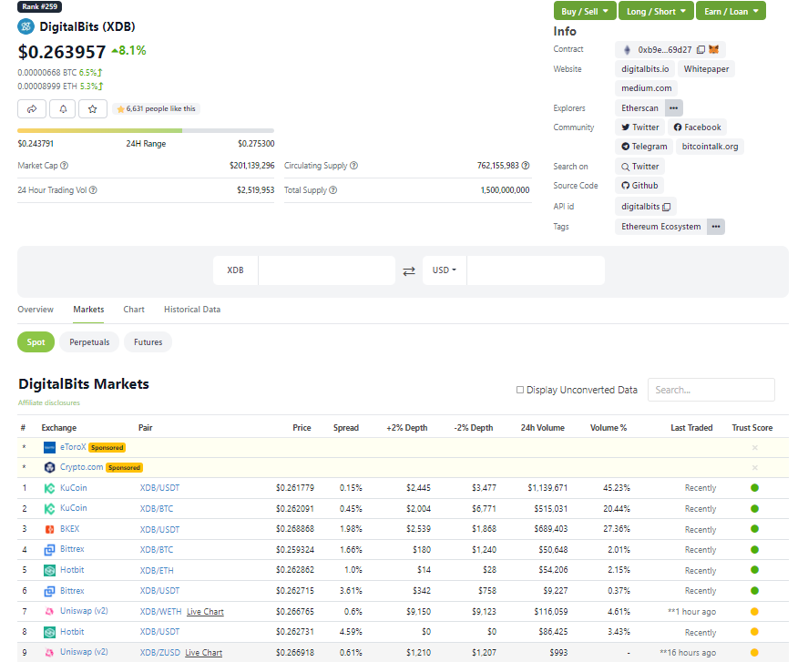Copy API id digitalbits via copy icon
This screenshot has width=808, height=672.
(x=666, y=207)
